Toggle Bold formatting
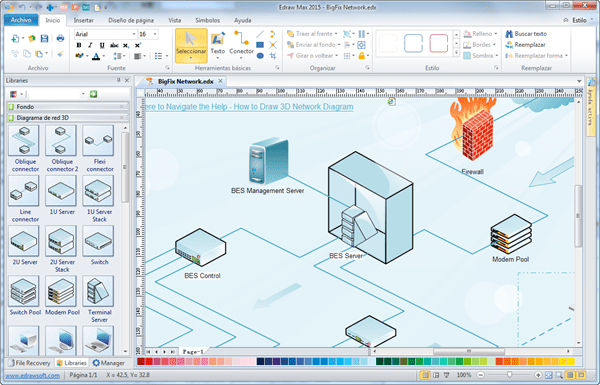This screenshot has width=600, height=385. 79,45
